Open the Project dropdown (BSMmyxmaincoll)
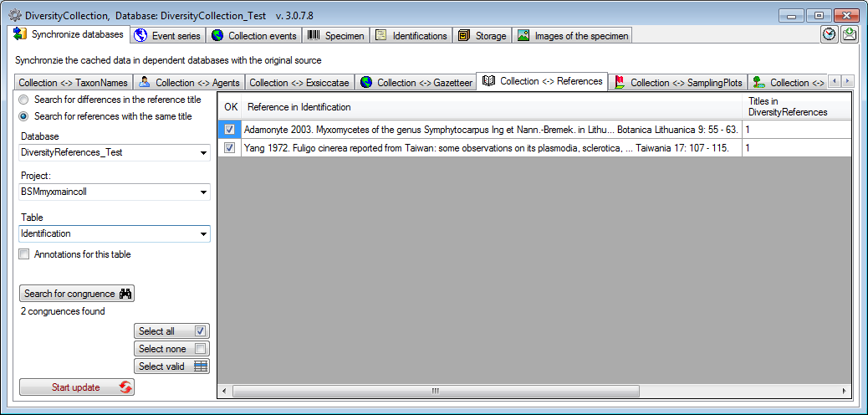This screenshot has width=868, height=415. point(115,192)
